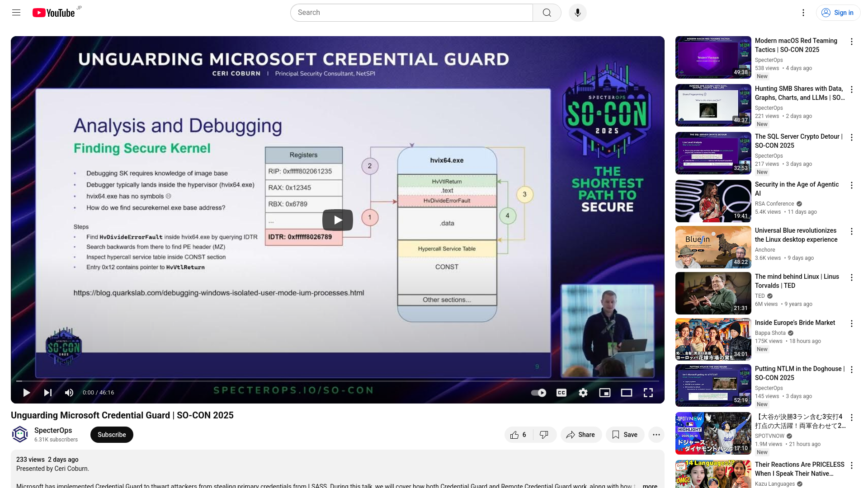Open menu for SQL Server Crypto Detour video
The height and width of the screenshot is (488, 868).
[x=852, y=137]
